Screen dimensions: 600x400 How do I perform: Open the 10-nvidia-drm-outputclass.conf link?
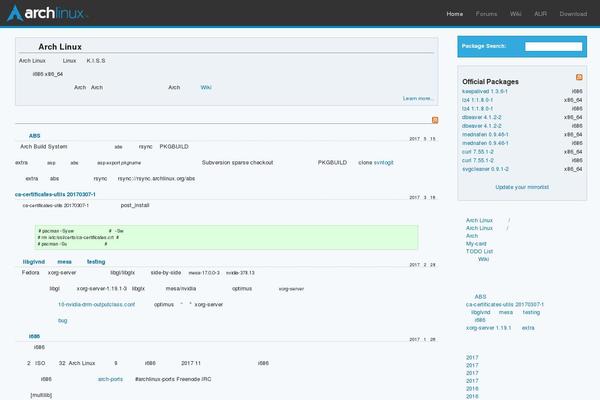tap(96, 304)
